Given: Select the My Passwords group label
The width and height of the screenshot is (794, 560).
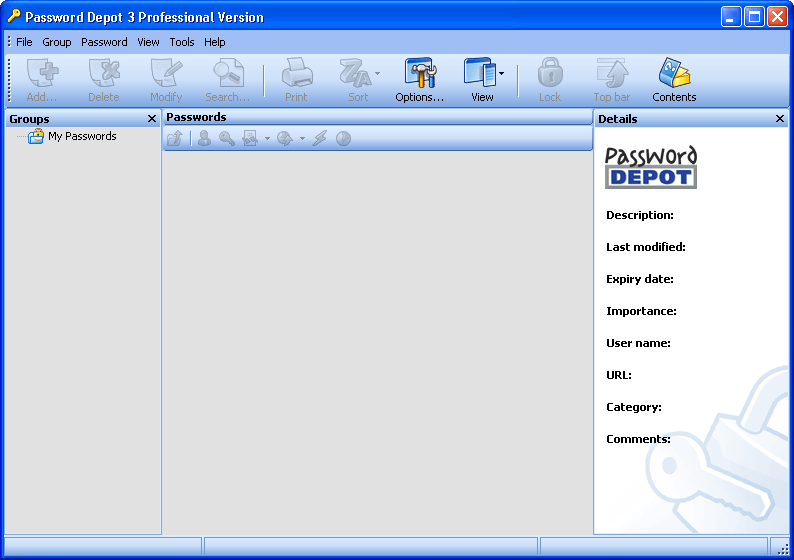Looking at the screenshot, I should [x=82, y=136].
